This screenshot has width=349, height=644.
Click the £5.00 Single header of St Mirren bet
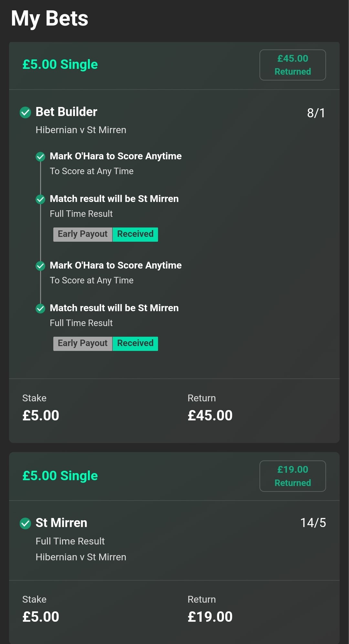(x=60, y=476)
